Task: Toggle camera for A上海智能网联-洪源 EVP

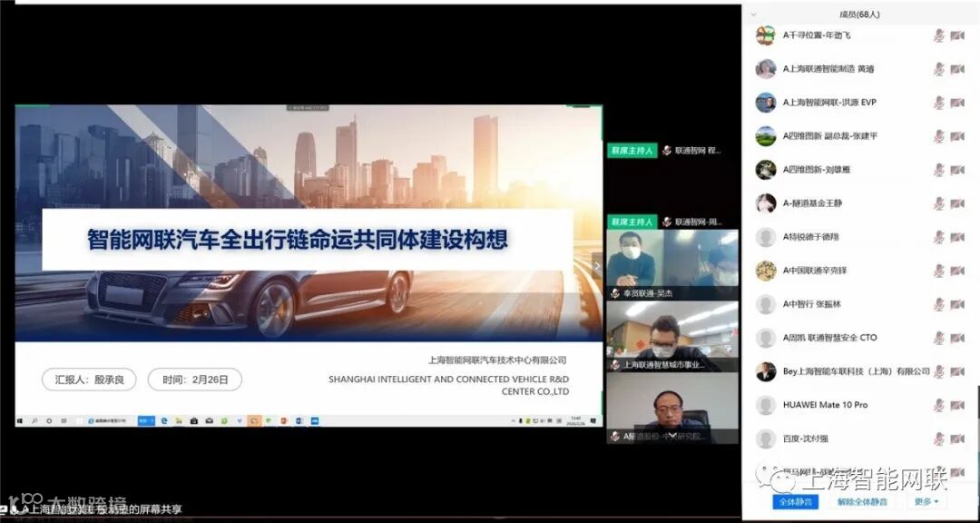Action: 957,103
